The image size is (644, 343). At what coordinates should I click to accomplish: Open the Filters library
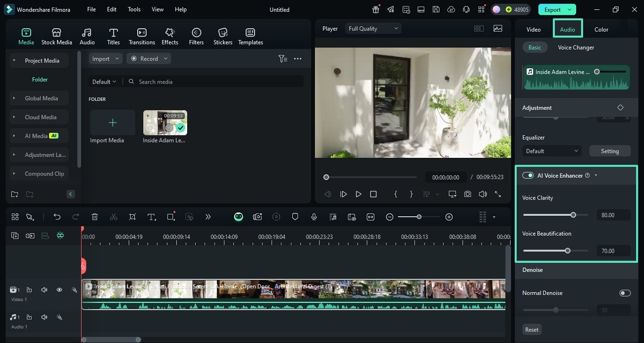click(x=196, y=37)
